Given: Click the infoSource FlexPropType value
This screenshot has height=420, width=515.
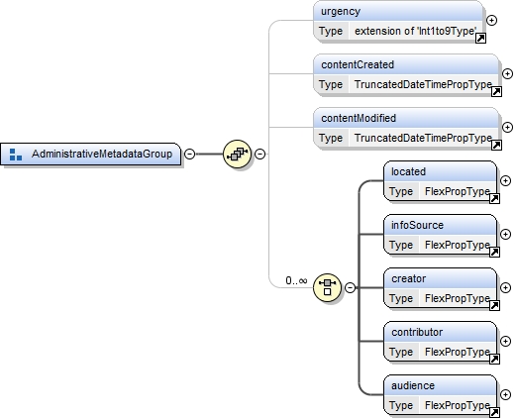Looking at the screenshot, I should point(458,245).
